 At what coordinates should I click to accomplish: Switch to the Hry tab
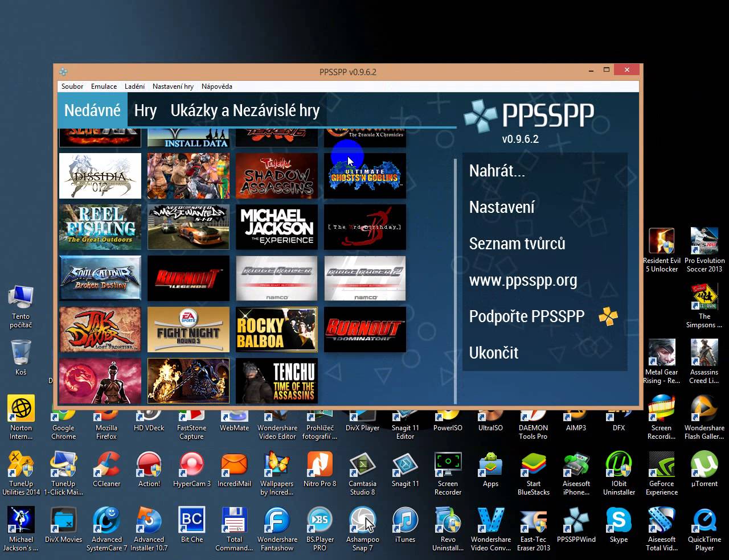click(145, 110)
